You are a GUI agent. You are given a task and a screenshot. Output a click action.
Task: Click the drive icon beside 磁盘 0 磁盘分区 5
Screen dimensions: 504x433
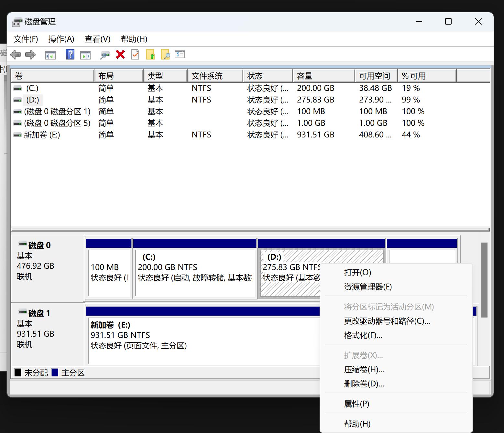tap(17, 123)
